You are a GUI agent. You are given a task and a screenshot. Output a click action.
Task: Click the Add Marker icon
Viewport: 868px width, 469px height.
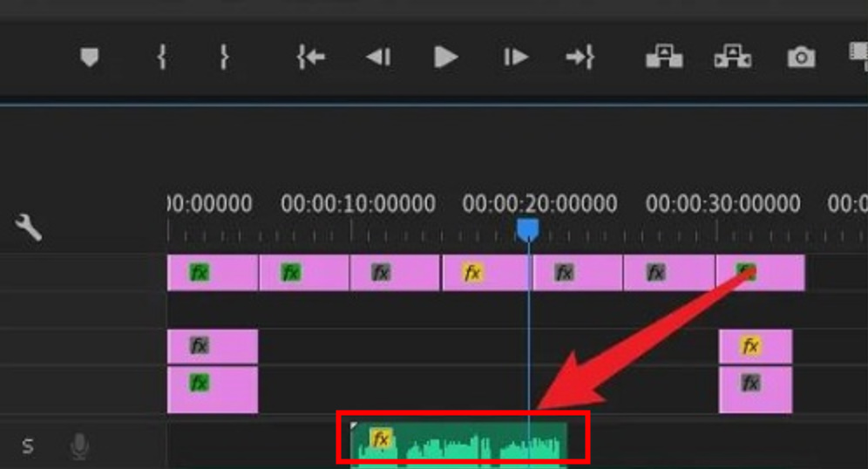[89, 58]
